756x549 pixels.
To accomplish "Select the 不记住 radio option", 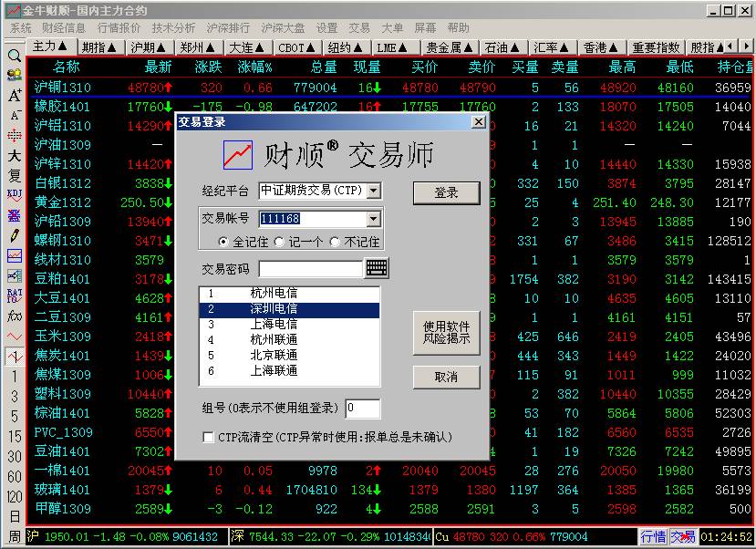I will point(335,242).
